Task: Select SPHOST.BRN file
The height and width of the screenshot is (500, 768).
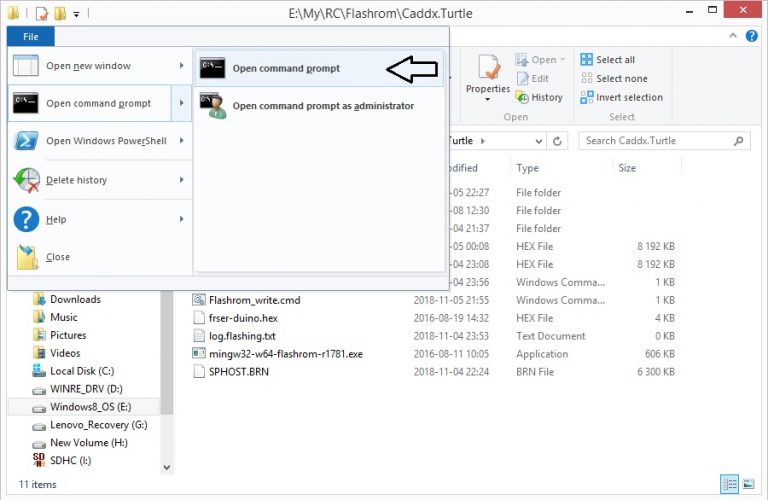Action: click(239, 372)
